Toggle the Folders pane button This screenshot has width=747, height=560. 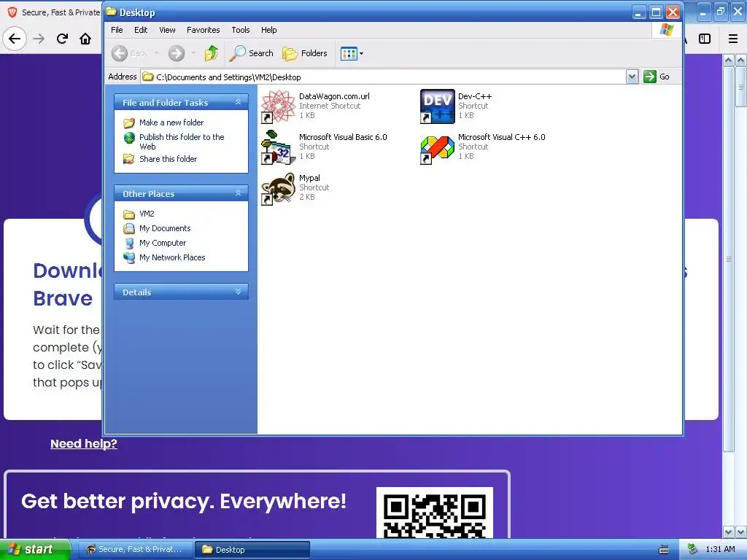(x=305, y=53)
